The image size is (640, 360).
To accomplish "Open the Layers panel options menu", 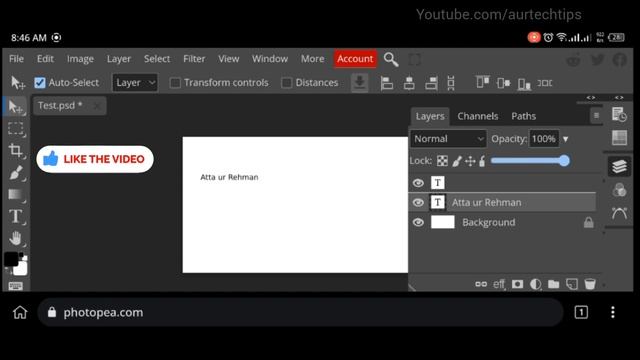I will coord(596,116).
